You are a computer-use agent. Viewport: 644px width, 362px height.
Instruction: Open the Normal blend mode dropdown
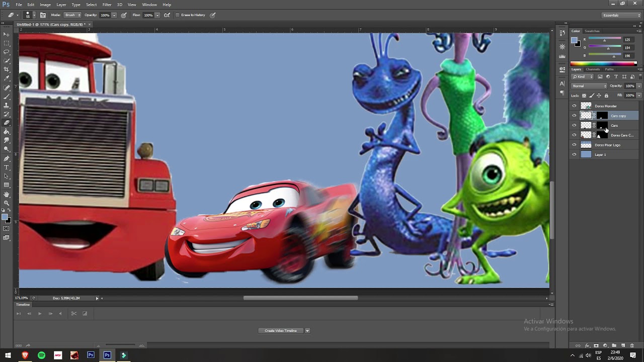pyautogui.click(x=590, y=86)
